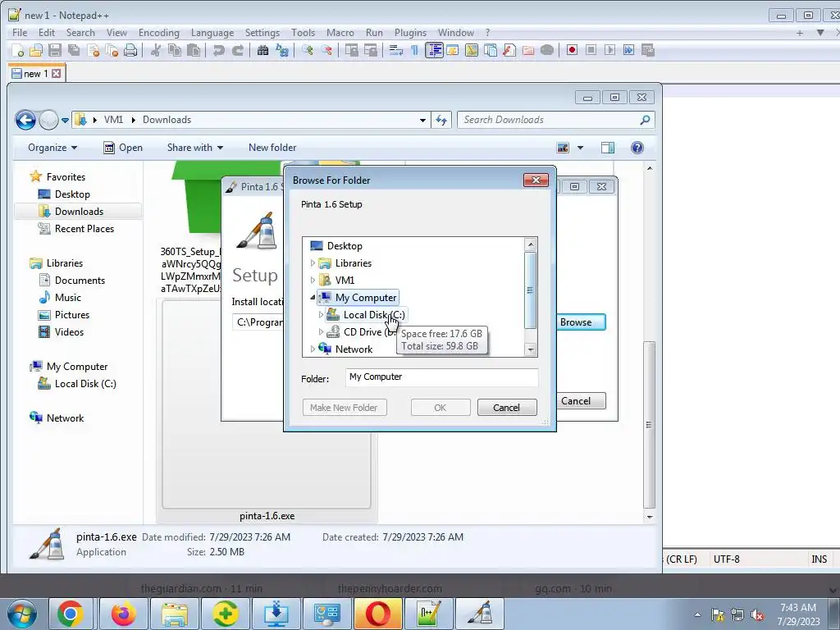Click the Save recorded macro icon

click(648, 50)
